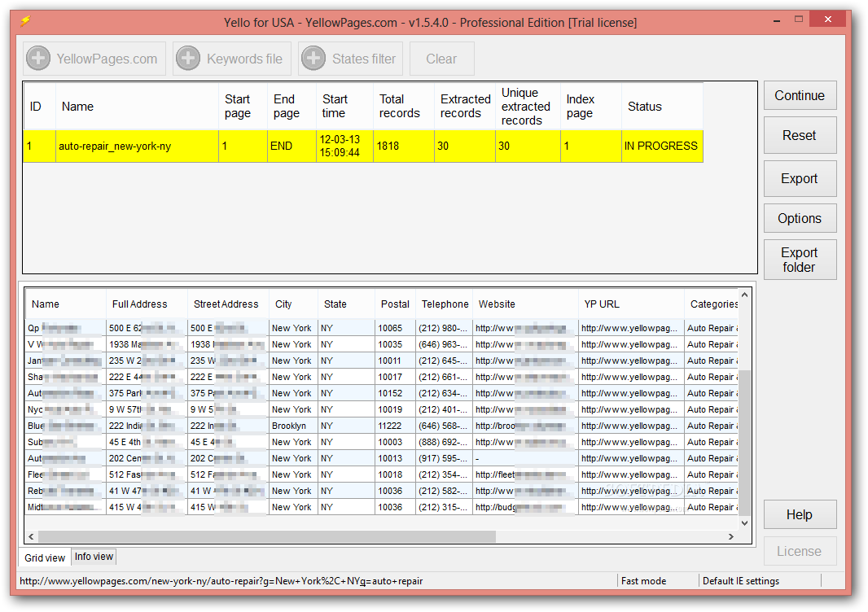
Task: Click the plus icon beside YellowPages.com
Action: 39,59
